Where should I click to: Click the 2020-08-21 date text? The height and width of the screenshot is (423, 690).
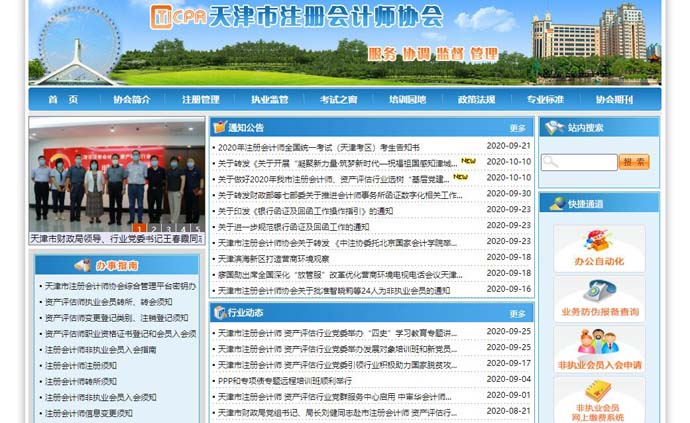tap(508, 411)
